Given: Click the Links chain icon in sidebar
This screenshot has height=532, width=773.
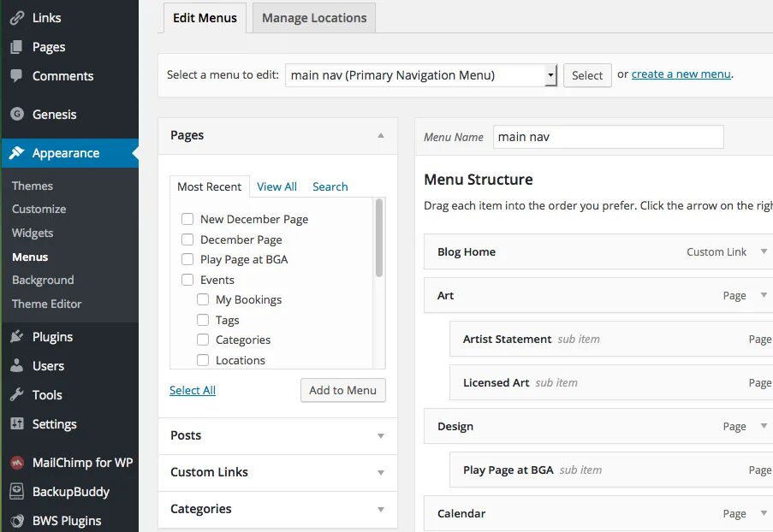Looking at the screenshot, I should coord(17,18).
